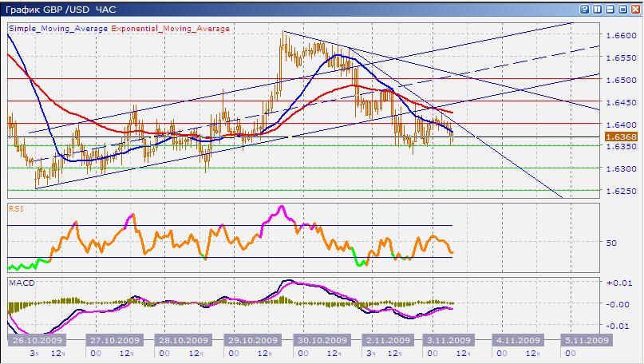Maximize the GBP/USD chart window

point(623,9)
